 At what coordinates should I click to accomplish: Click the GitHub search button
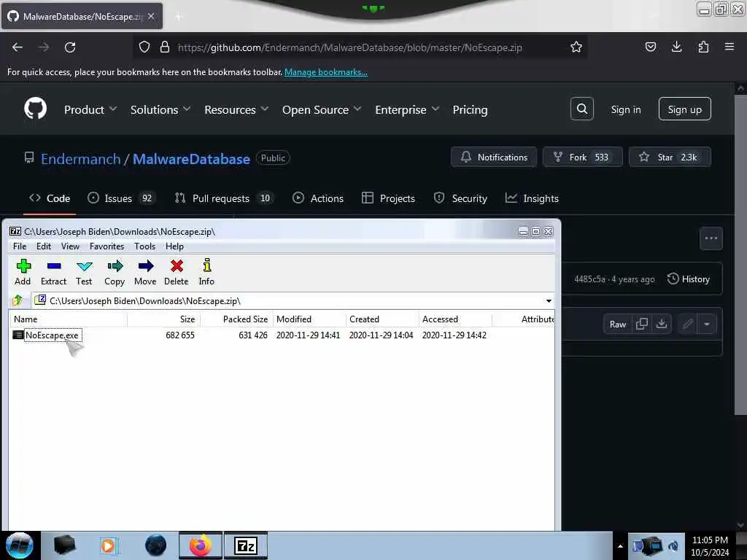pos(581,109)
